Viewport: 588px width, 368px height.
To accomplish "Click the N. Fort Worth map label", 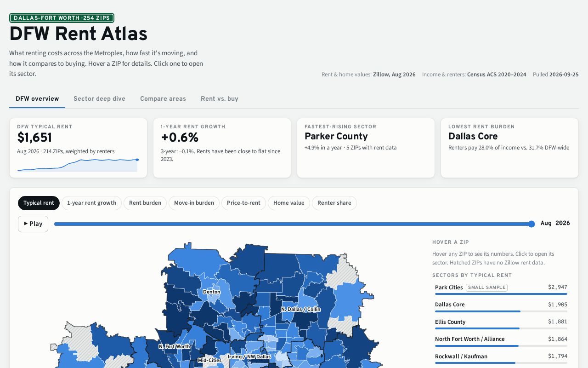I will coord(174,346).
